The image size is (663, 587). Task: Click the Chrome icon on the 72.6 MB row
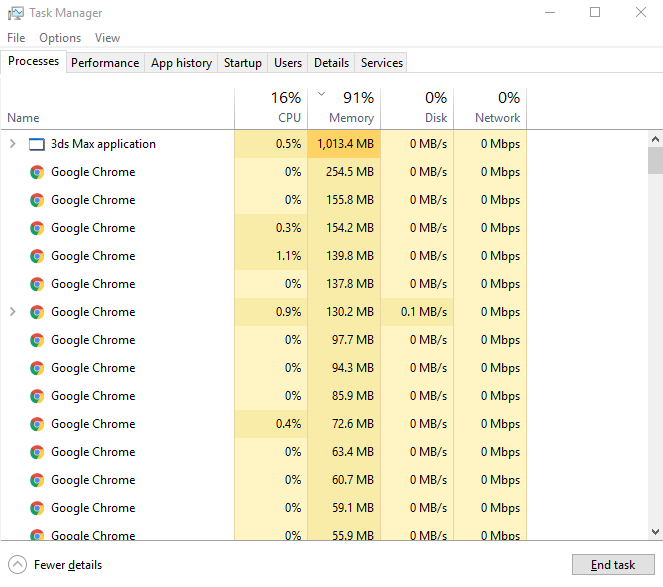point(37,424)
